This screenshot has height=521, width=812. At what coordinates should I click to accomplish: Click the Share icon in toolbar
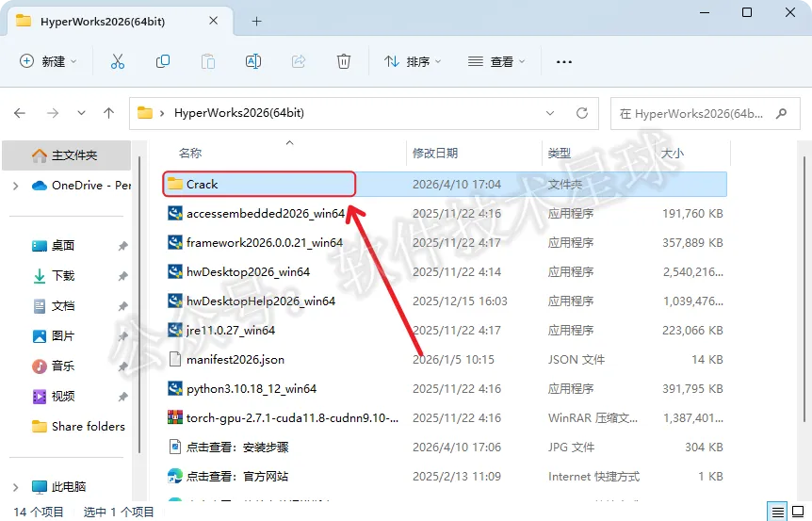299,61
